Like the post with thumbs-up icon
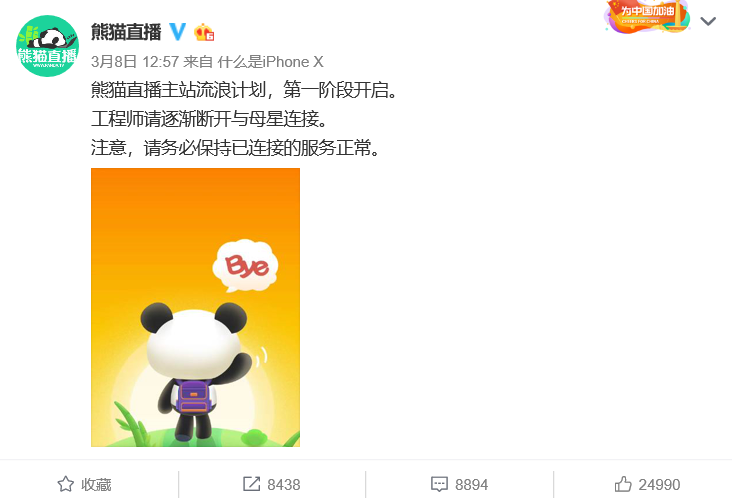The image size is (732, 504). 623,484
